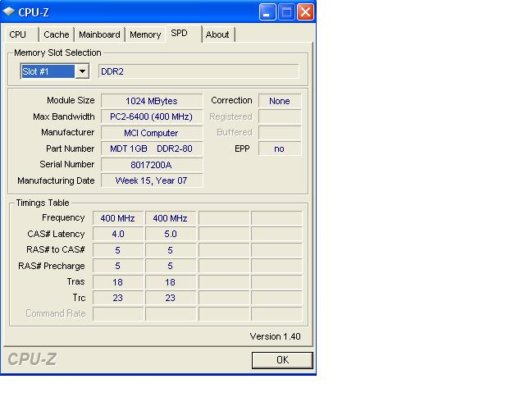Select the 1024 MBytes module size value
The height and width of the screenshot is (420, 525).
click(x=152, y=101)
